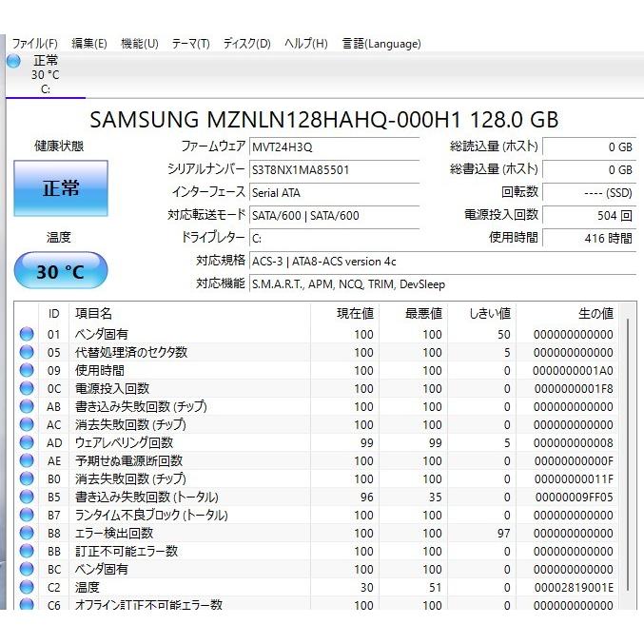Click the 正常 health status button
The height and width of the screenshot is (644, 644).
(61, 188)
